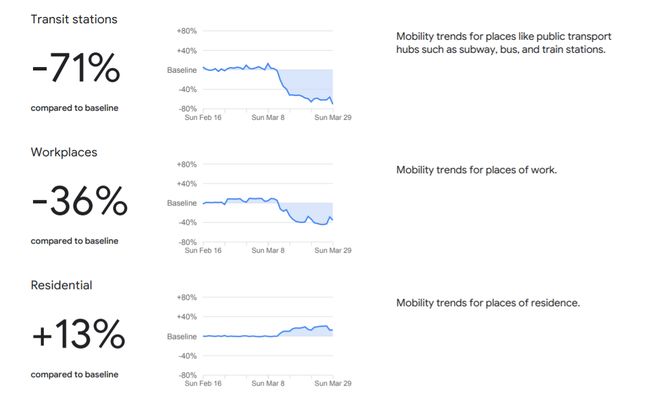Click the -80% label on Residential chart
646x397 pixels.
click(x=187, y=375)
